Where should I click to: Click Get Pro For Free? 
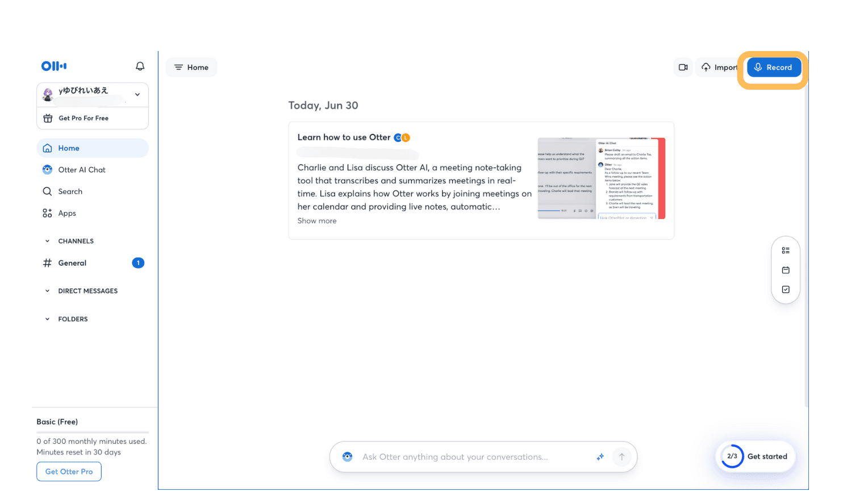point(84,118)
